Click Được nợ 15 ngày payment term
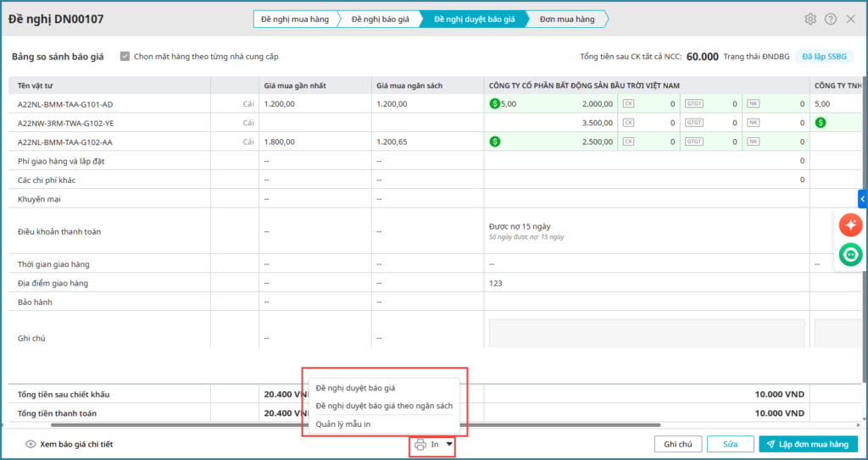This screenshot has height=460, width=868. point(520,226)
